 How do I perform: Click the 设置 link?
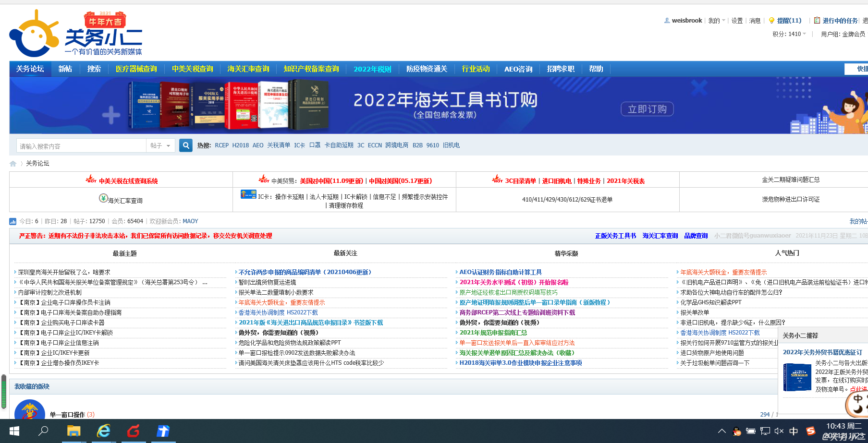[x=737, y=21]
